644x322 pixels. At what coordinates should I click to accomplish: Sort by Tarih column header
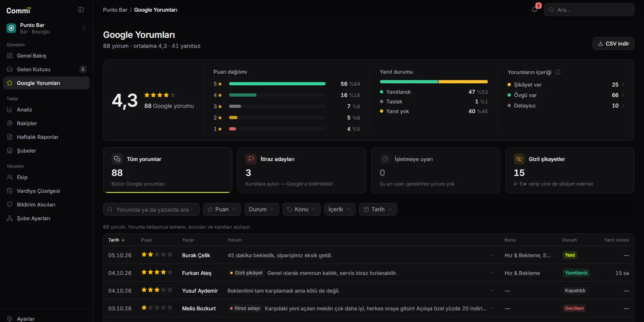(x=117, y=240)
